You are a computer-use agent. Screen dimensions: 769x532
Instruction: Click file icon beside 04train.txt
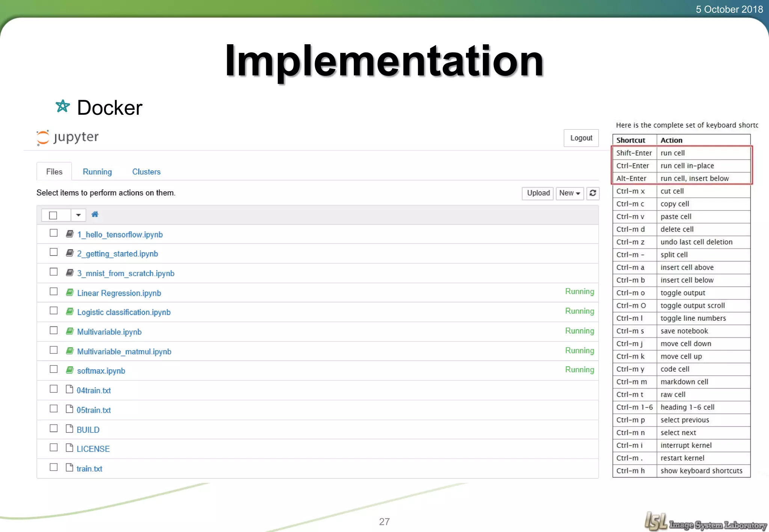(x=69, y=389)
